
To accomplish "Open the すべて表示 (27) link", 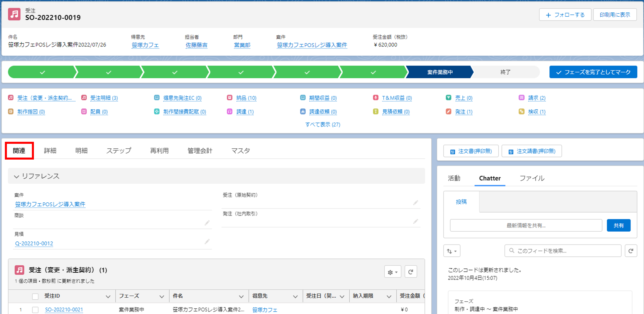I will point(322,125).
